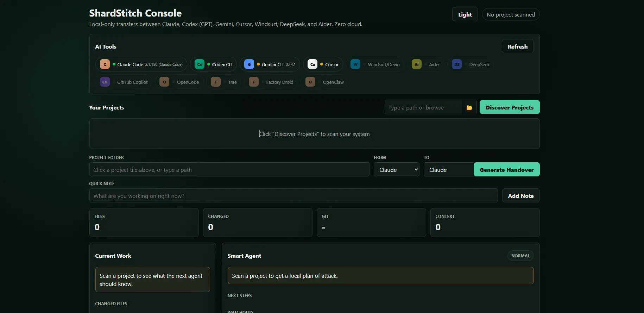Click the GIT stat card

click(x=371, y=223)
